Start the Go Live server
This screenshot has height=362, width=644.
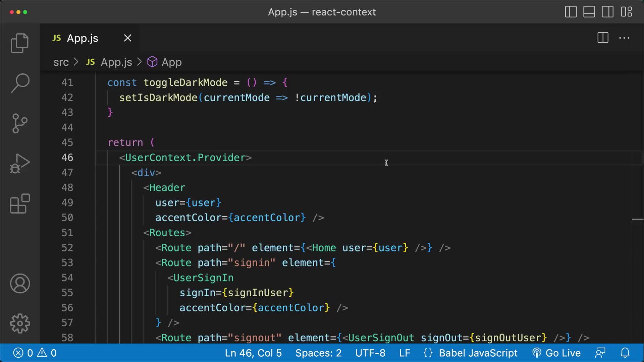pos(556,353)
